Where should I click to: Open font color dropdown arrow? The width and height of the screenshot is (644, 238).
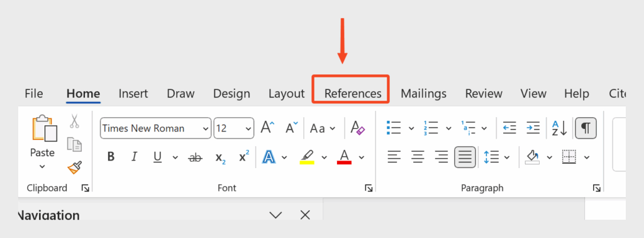(362, 157)
